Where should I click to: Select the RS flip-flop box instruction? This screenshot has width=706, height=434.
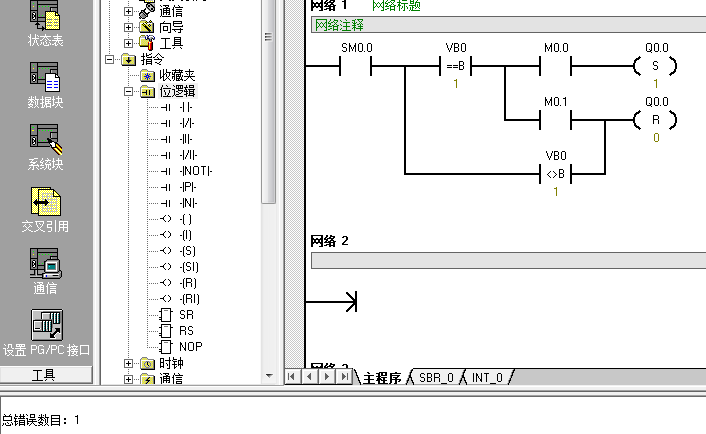coord(186,331)
